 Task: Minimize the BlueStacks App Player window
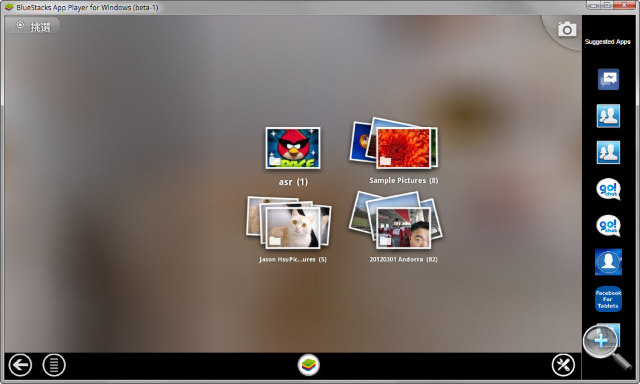[x=594, y=5]
